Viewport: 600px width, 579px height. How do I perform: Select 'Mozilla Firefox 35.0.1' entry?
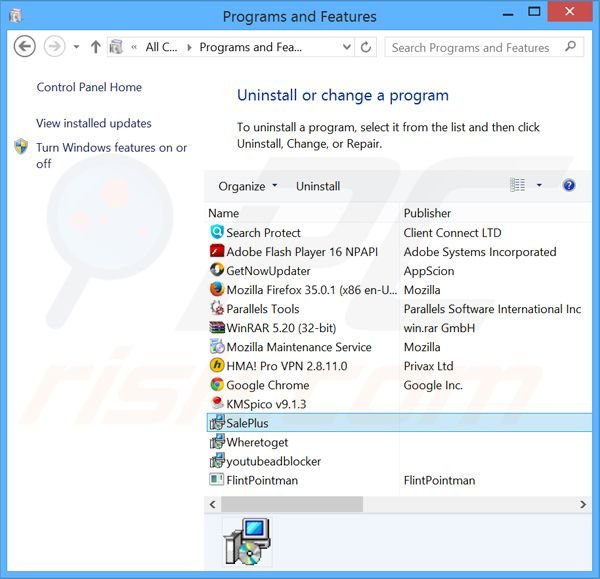pos(311,290)
